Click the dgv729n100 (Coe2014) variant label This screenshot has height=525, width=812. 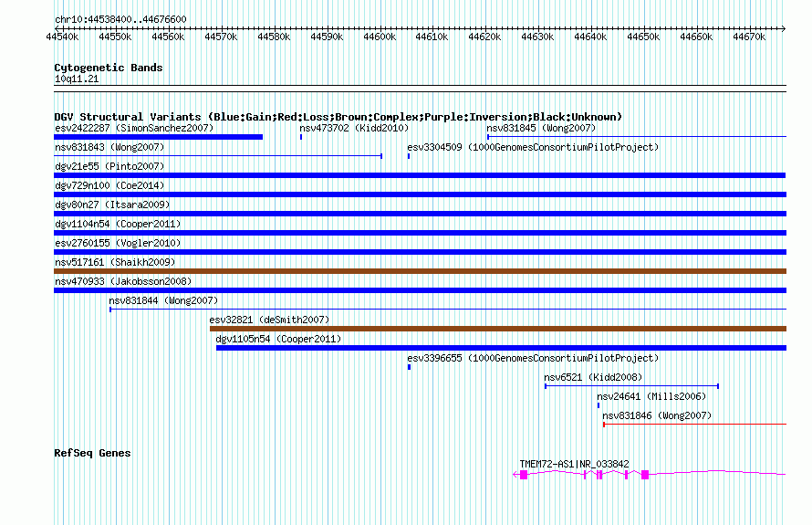[x=109, y=185]
